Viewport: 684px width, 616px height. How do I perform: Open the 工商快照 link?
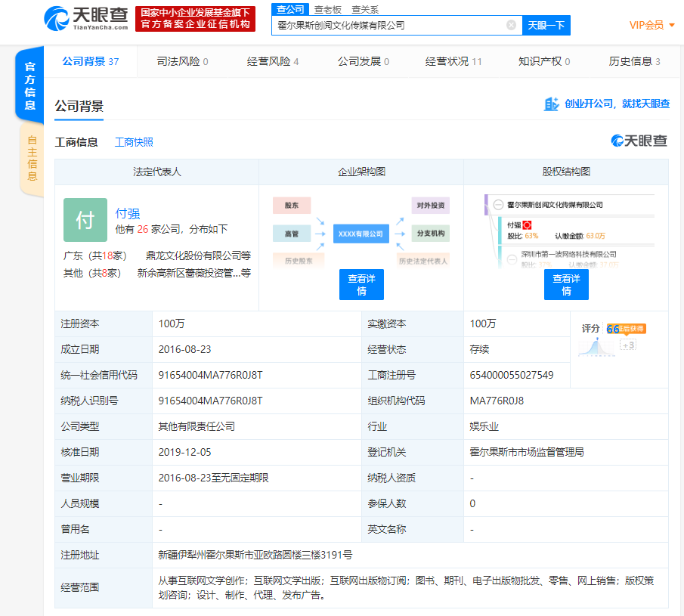[134, 142]
